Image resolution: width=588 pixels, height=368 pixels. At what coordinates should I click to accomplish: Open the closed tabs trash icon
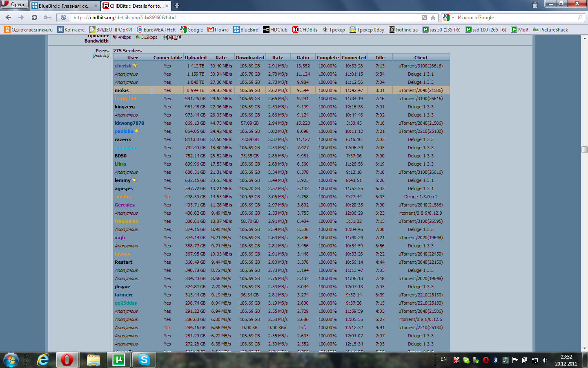535,5
